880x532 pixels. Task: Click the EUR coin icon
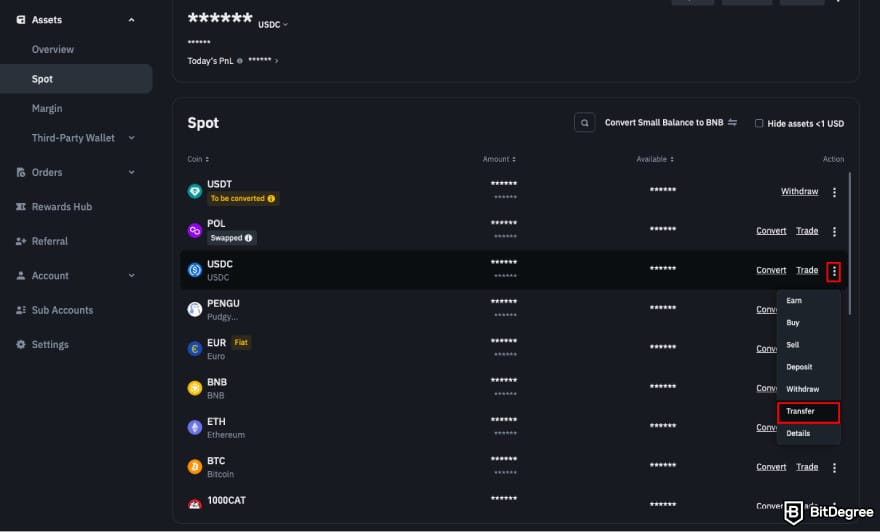point(195,348)
